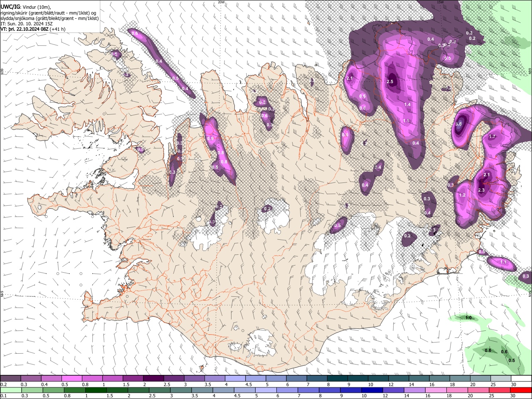Click the 1.2 precipitation value on the map
This screenshot has width=532, height=399.
click(x=462, y=195)
